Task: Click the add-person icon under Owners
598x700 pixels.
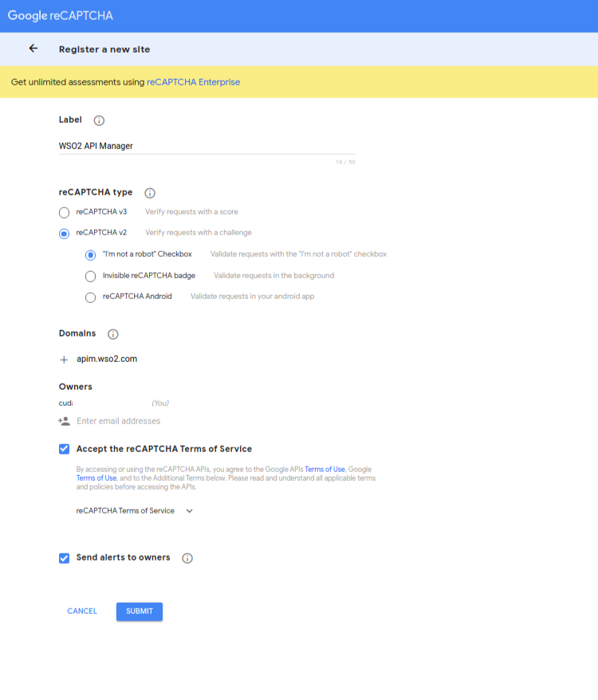Action: point(64,421)
